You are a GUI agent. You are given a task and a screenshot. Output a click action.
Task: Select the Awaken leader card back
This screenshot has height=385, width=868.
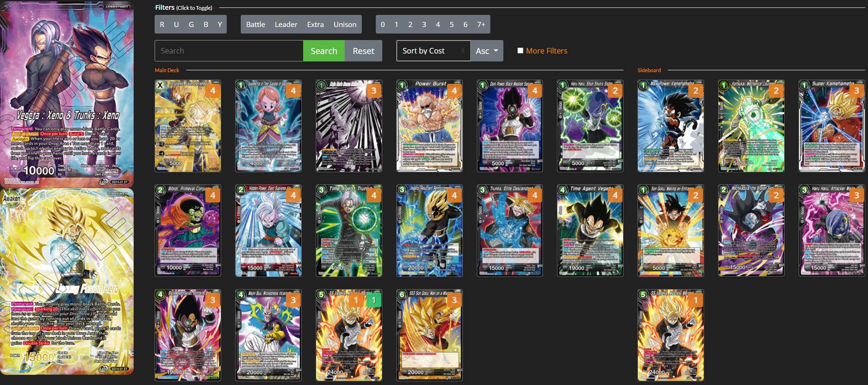coord(67,281)
